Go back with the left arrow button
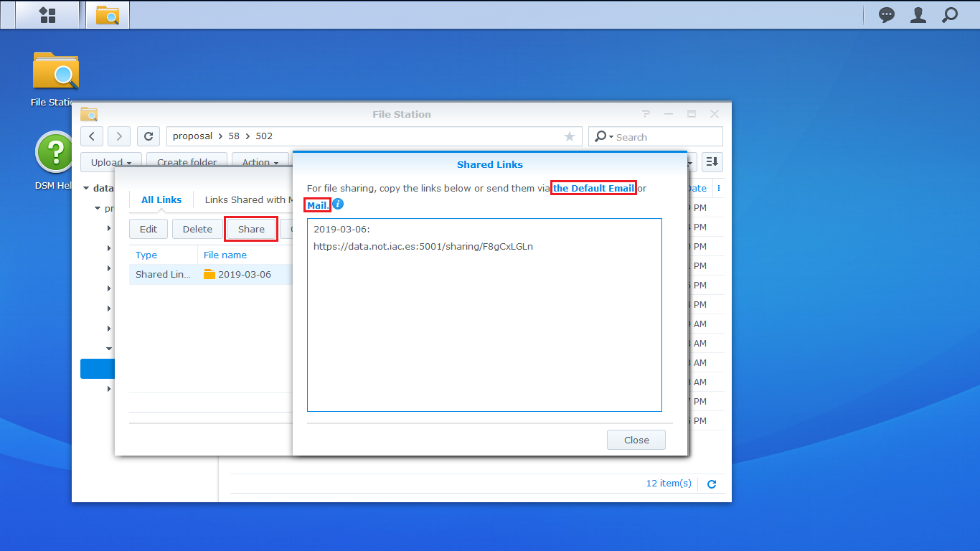Viewport: 980px width, 551px height. [x=92, y=136]
